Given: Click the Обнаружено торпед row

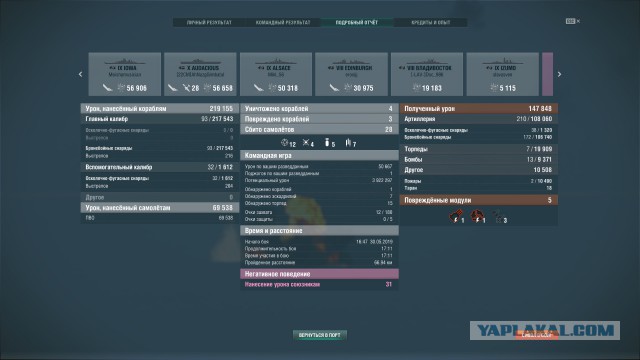Looking at the screenshot, I should [319, 203].
